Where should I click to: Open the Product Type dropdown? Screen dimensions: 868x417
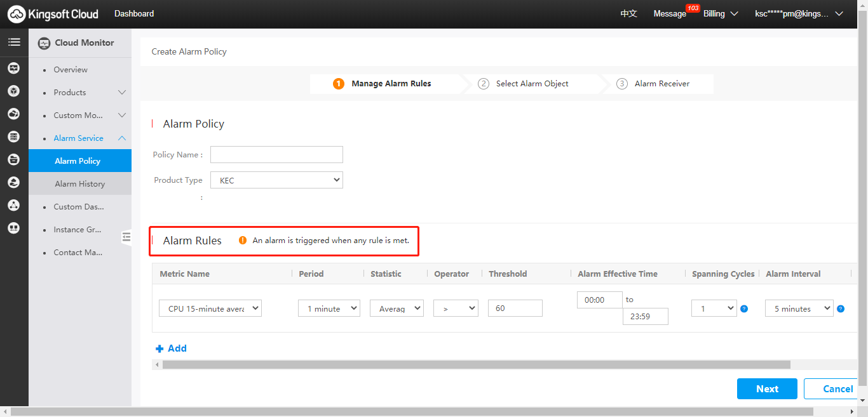pos(276,180)
